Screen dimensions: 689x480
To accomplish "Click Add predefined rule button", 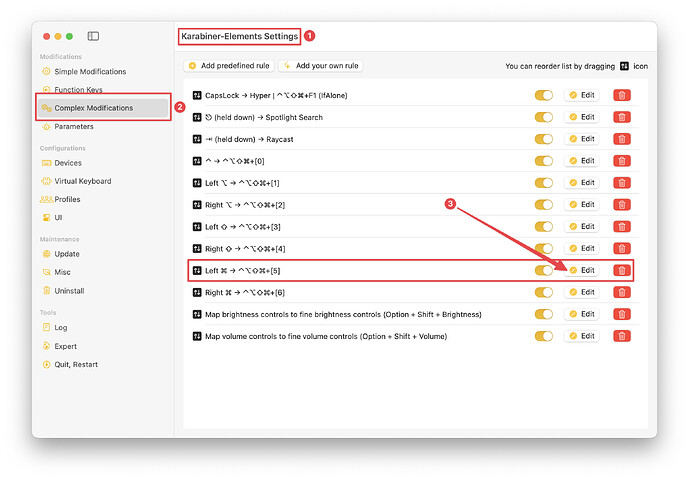I will click(229, 66).
